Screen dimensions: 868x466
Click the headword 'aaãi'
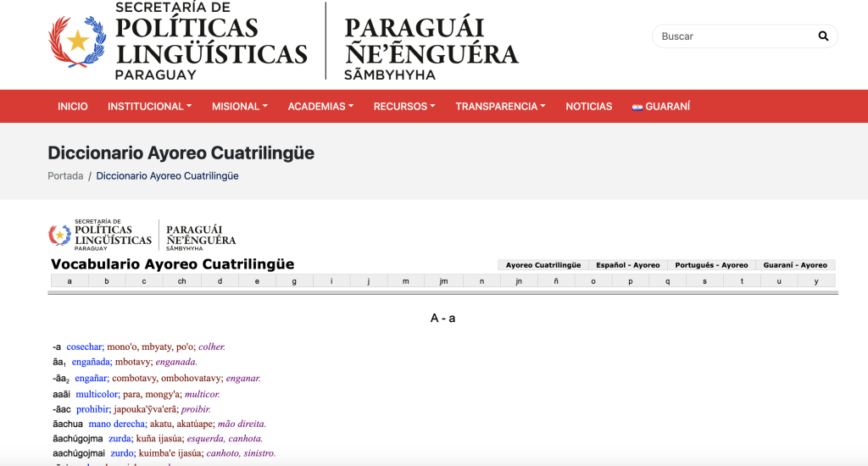click(61, 395)
